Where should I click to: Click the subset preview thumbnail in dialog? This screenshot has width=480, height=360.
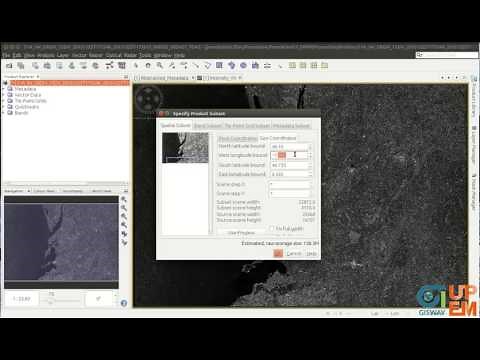[185, 148]
